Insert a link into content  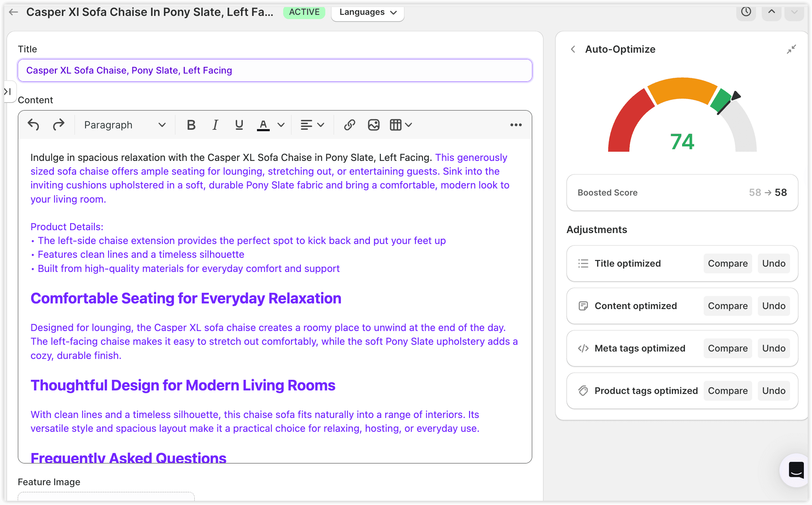(349, 125)
